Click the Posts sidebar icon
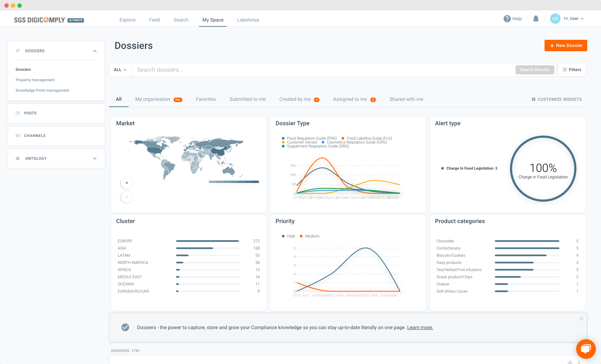Screen dimensions: 601x364 [x=18, y=113]
